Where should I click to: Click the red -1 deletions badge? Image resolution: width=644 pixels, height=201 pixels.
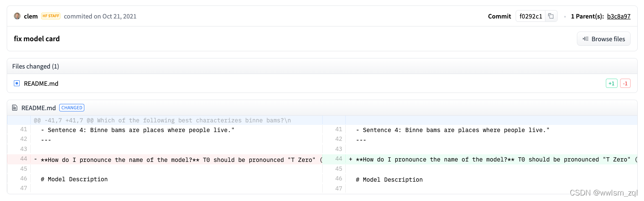625,83
